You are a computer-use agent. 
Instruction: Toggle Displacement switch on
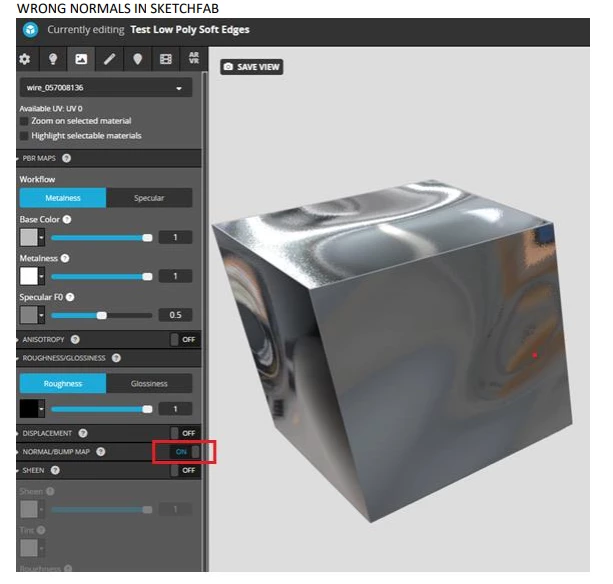click(x=184, y=434)
